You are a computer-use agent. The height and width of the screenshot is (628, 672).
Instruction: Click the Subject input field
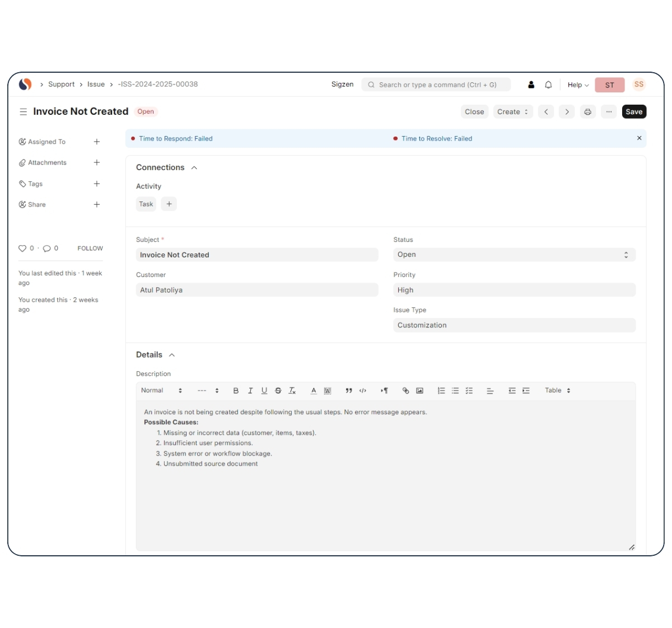257,255
